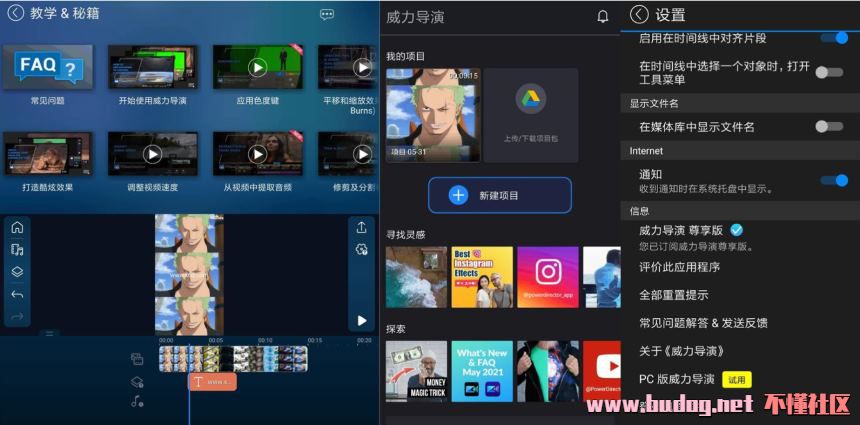
Task: Open the layers icon in editor sidebar
Action: click(x=17, y=272)
